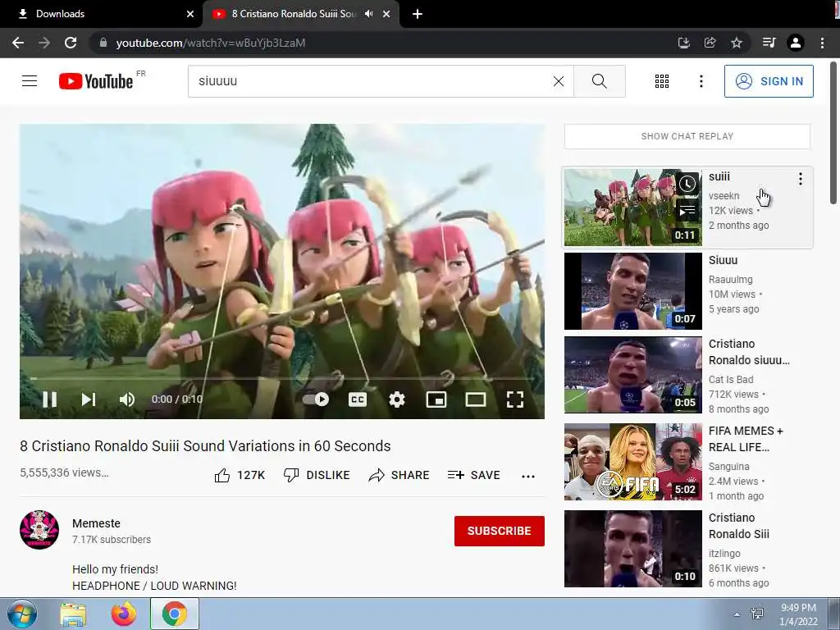This screenshot has width=840, height=630.
Task: Open Cristiano Ronaldo Siii by itzlingo
Action: 632,548
